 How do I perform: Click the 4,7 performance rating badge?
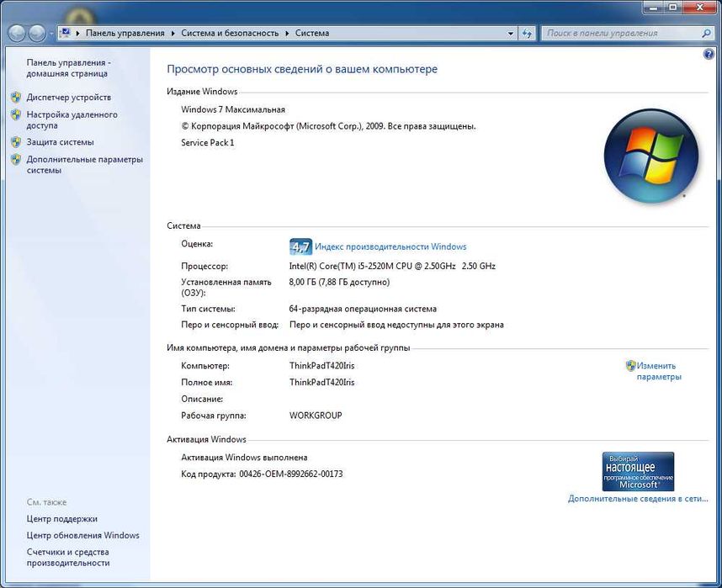pos(300,246)
